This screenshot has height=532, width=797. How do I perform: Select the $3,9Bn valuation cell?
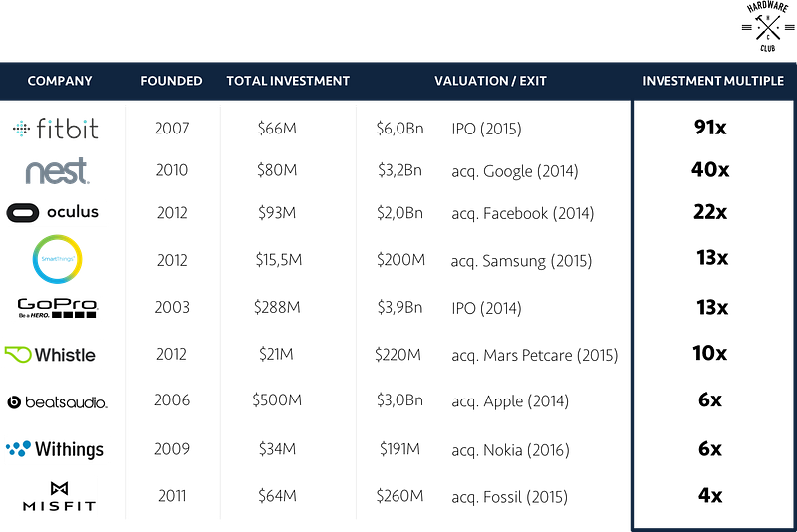point(400,307)
